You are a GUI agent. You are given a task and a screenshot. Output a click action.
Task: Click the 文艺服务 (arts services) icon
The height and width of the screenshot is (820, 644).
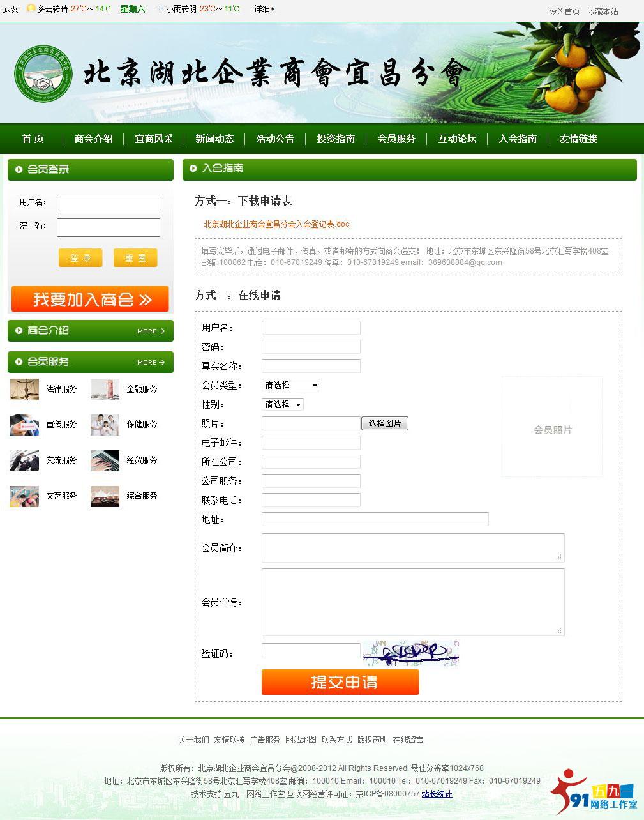24,496
